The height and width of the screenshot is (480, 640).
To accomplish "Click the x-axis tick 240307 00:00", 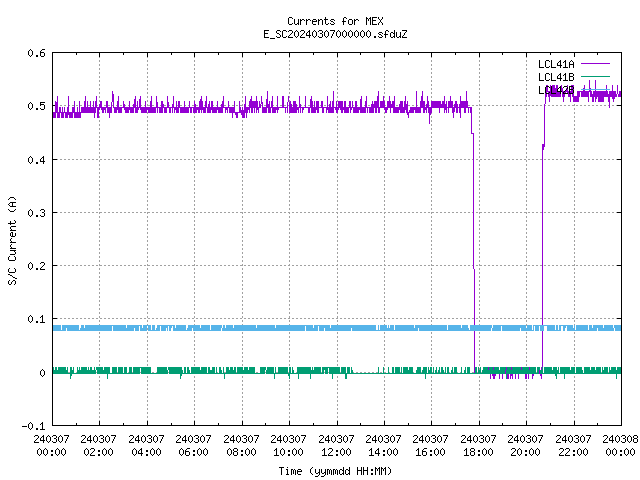I will 51,445.
